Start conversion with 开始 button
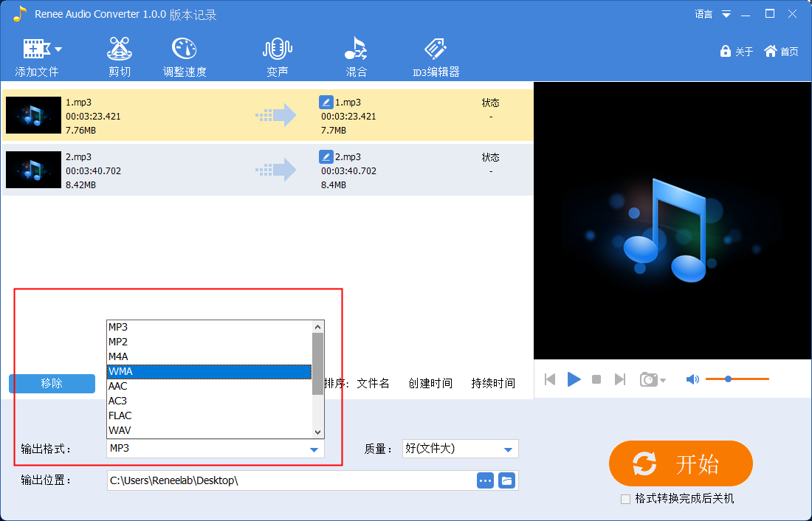812x521 pixels. (681, 463)
